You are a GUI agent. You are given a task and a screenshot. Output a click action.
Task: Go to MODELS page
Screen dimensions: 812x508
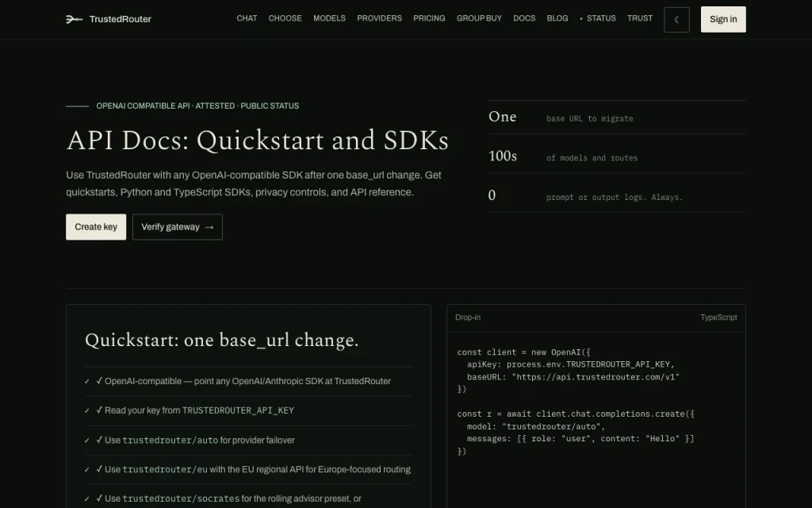pos(329,18)
